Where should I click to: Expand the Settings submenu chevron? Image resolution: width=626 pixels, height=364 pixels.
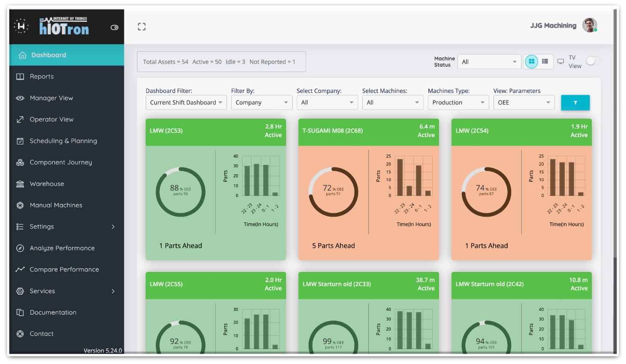click(113, 227)
